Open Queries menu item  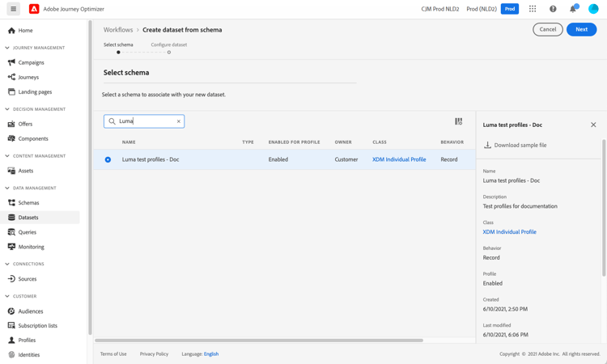pos(27,232)
